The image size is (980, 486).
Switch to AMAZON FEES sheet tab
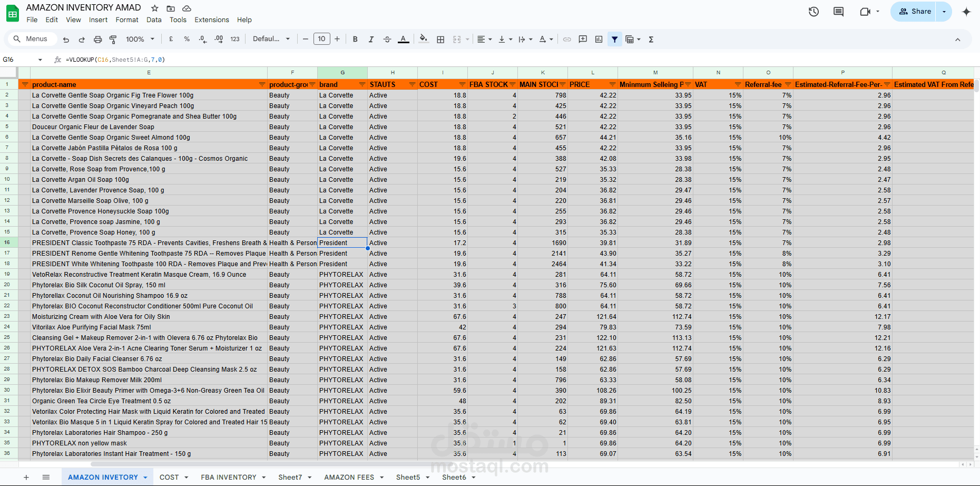pos(354,477)
